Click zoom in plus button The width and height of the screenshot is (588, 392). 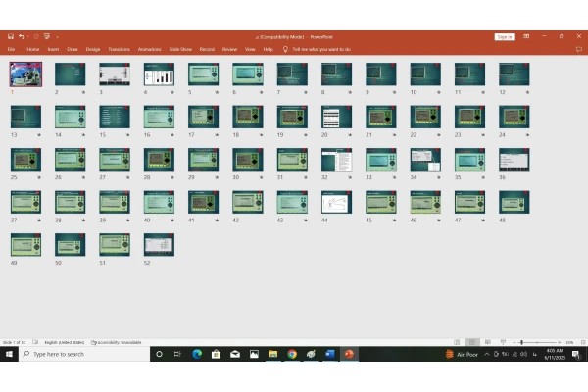click(x=560, y=342)
